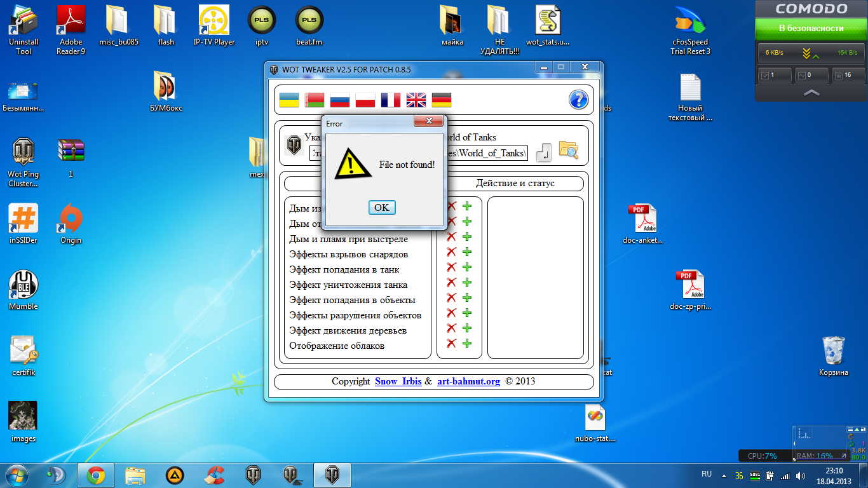Click the Действие и статус header
This screenshot has height=488, width=868.
(x=515, y=183)
